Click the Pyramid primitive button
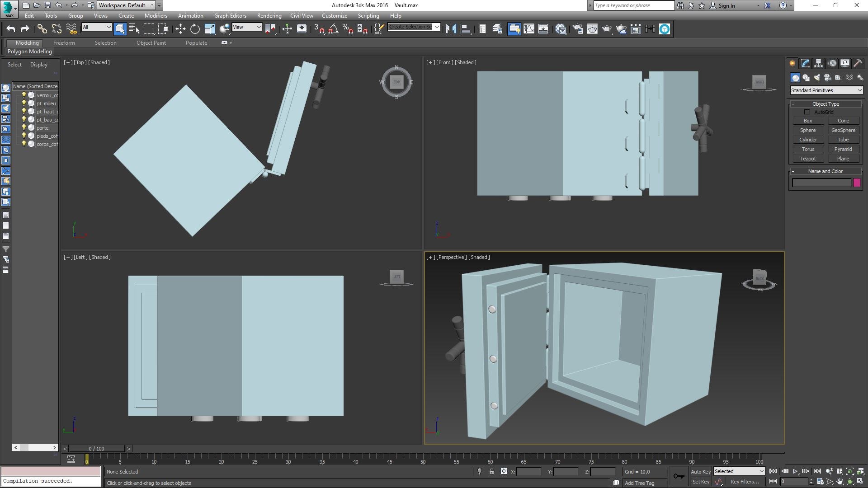 pyautogui.click(x=843, y=149)
